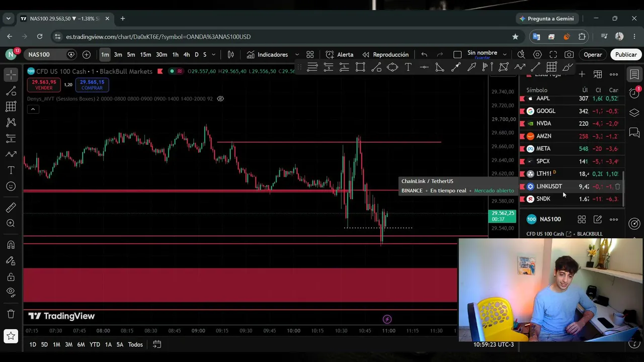The width and height of the screenshot is (644, 362).
Task: Click the Operar button
Action: (x=593, y=54)
